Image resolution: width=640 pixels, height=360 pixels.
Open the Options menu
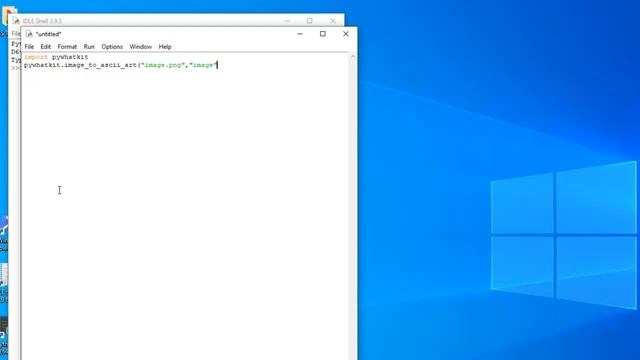pos(112,47)
